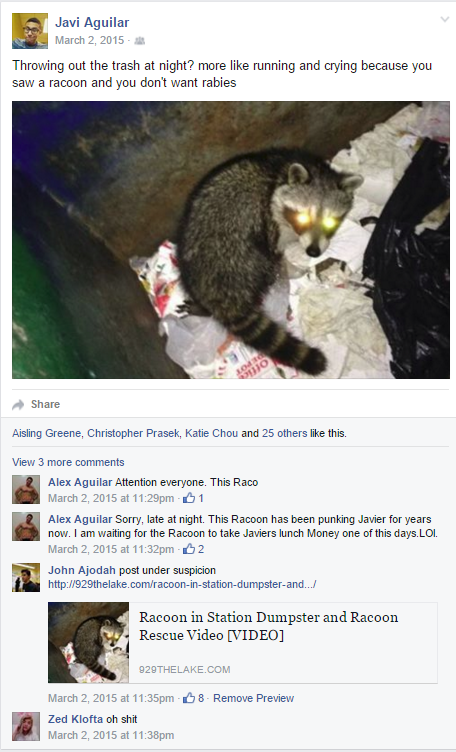This screenshot has width=456, height=752.
Task: Click Remove Preview link
Action: 253,698
